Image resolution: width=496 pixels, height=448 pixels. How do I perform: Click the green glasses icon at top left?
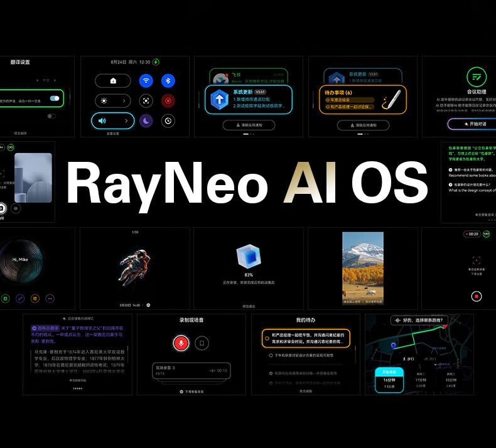pos(11,147)
